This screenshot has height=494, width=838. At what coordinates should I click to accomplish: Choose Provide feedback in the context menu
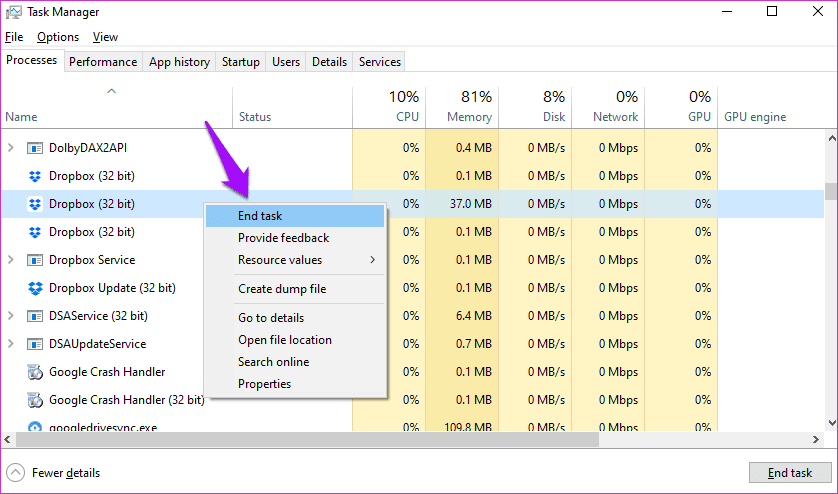(295, 238)
